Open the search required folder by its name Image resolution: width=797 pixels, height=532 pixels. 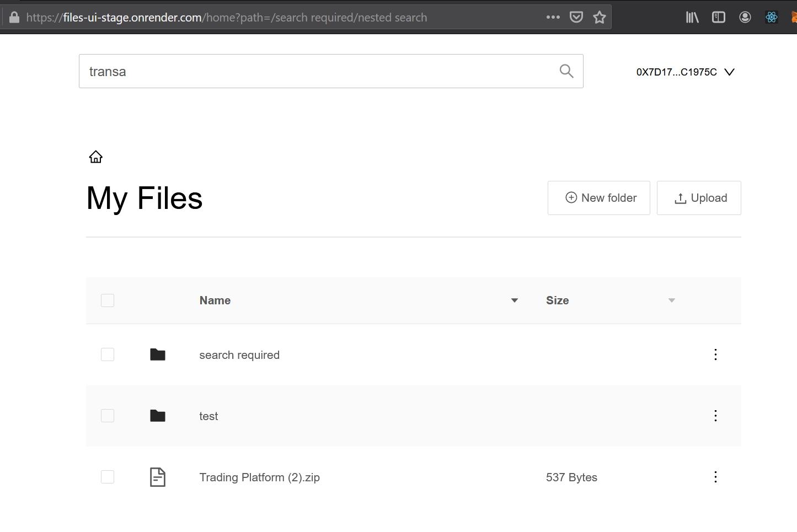coord(239,354)
